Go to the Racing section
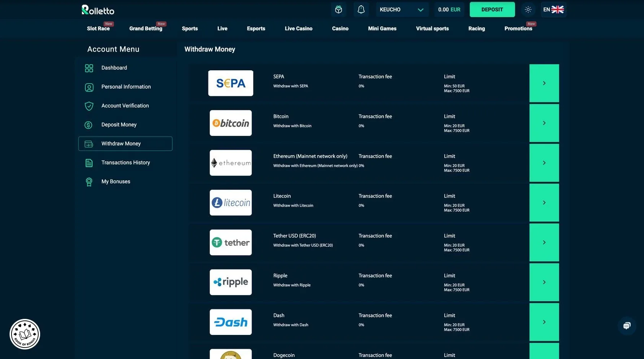The image size is (644, 359). click(x=476, y=28)
